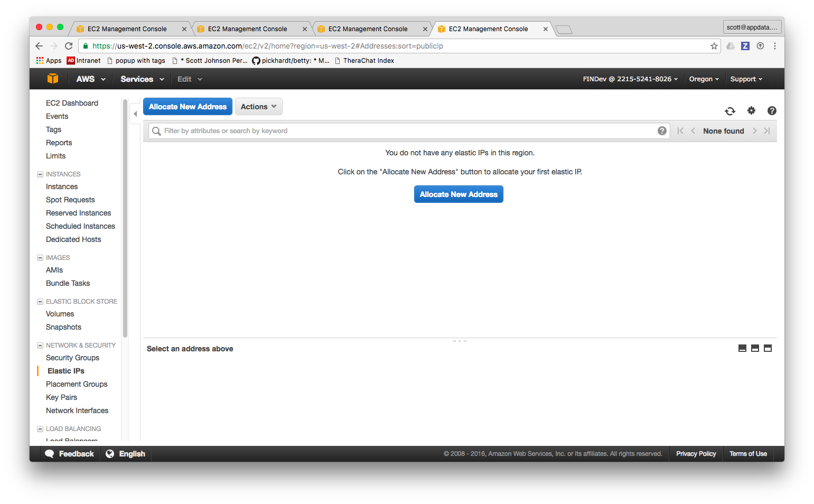This screenshot has height=504, width=814.
Task: Open Privacy Policy link
Action: pyautogui.click(x=696, y=454)
